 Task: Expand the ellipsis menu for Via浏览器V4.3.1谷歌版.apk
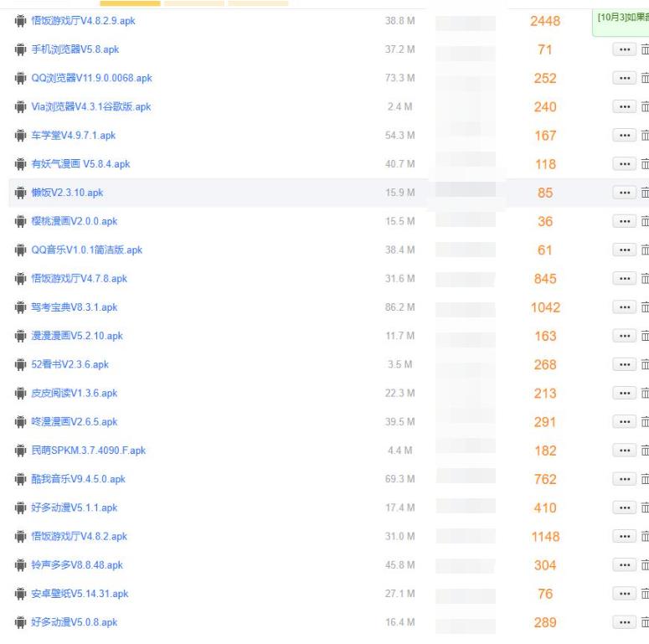click(x=624, y=107)
